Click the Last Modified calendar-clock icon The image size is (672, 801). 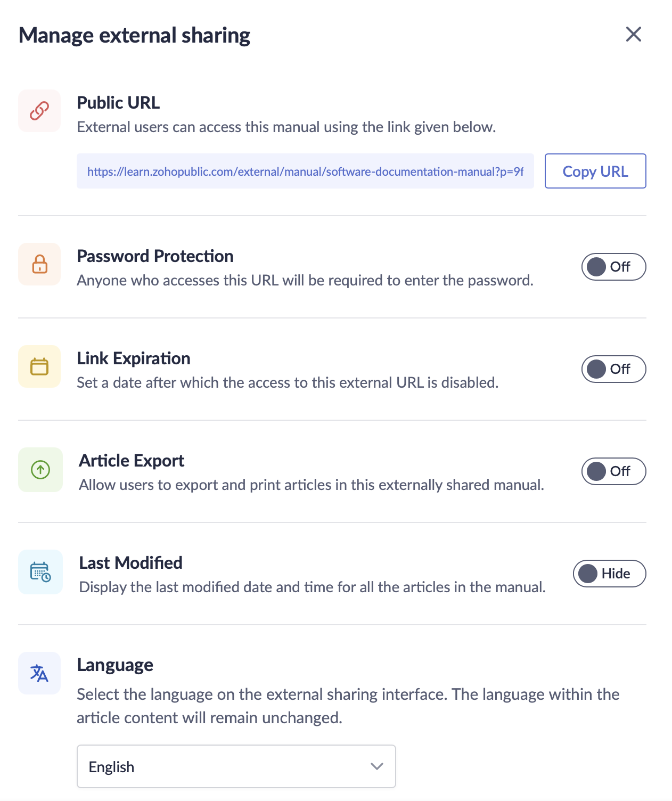(40, 572)
